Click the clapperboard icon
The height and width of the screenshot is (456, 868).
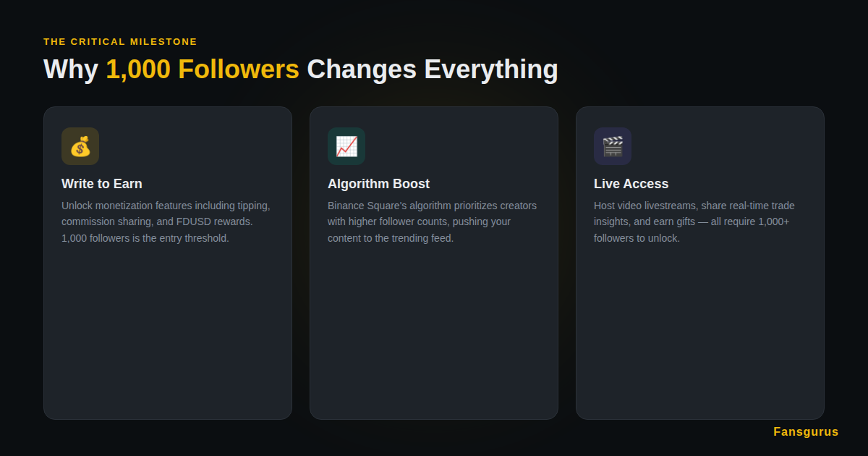point(613,146)
